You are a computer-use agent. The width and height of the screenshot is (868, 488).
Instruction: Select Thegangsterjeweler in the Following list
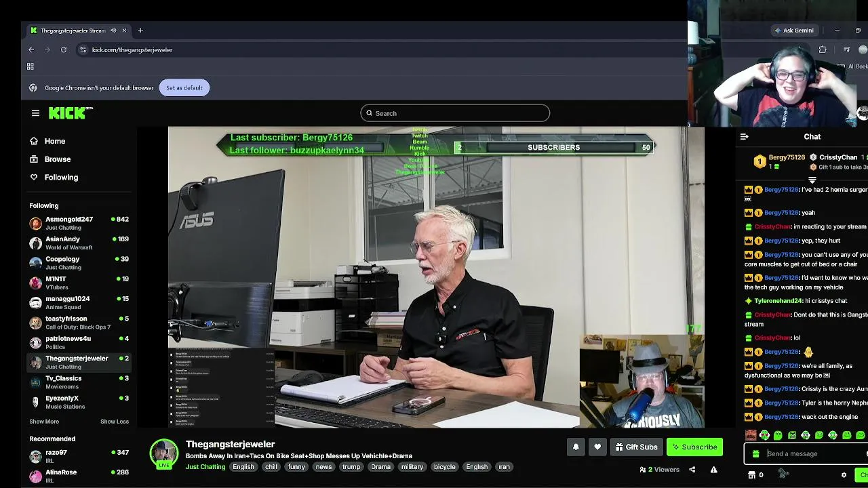[79, 362]
